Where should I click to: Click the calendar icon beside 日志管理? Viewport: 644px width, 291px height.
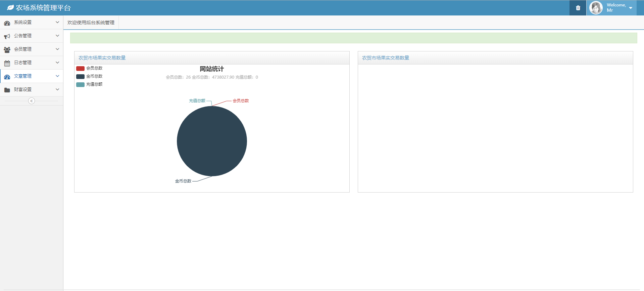tap(7, 63)
